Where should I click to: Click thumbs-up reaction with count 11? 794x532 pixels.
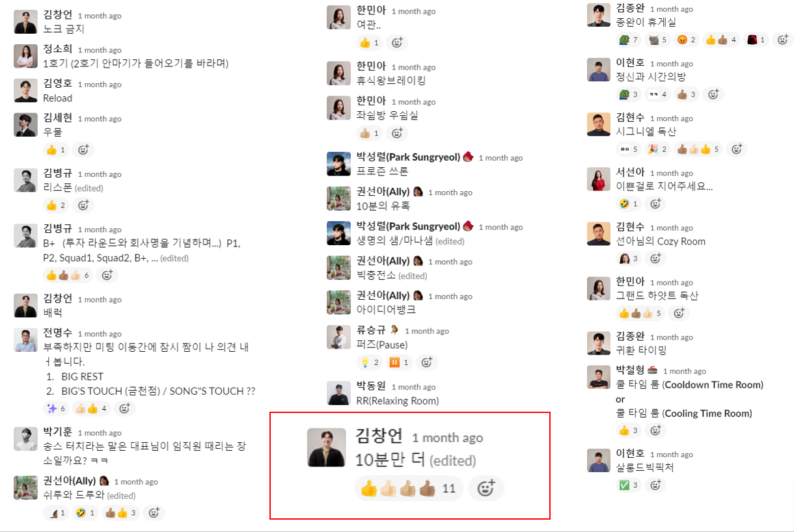[x=409, y=488]
